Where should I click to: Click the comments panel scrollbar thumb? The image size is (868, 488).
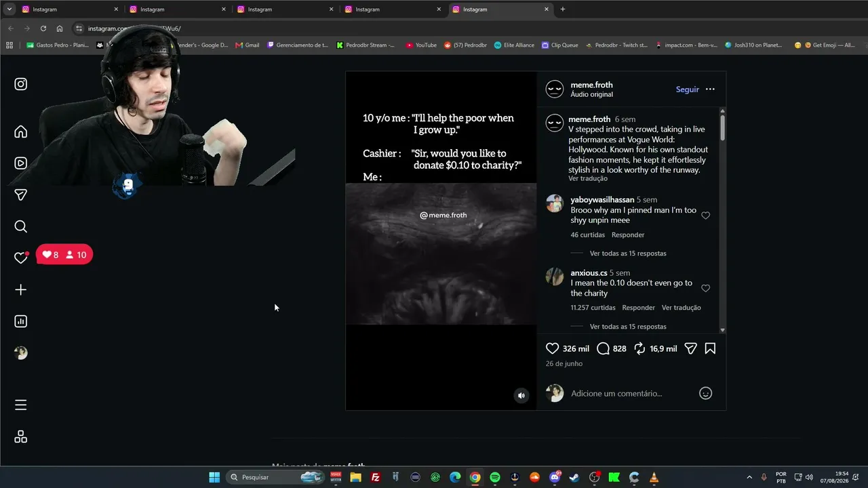(722, 128)
